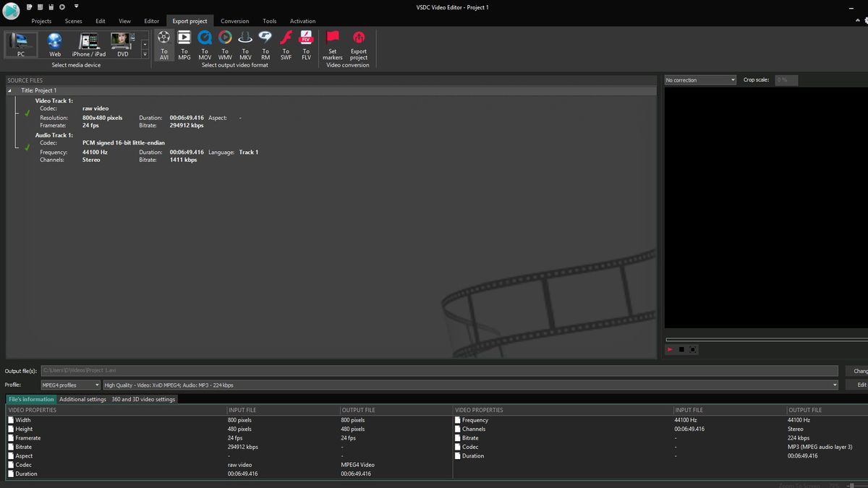Viewport: 868px width, 488px height.
Task: Choose the To MPG output format
Action: point(184,43)
